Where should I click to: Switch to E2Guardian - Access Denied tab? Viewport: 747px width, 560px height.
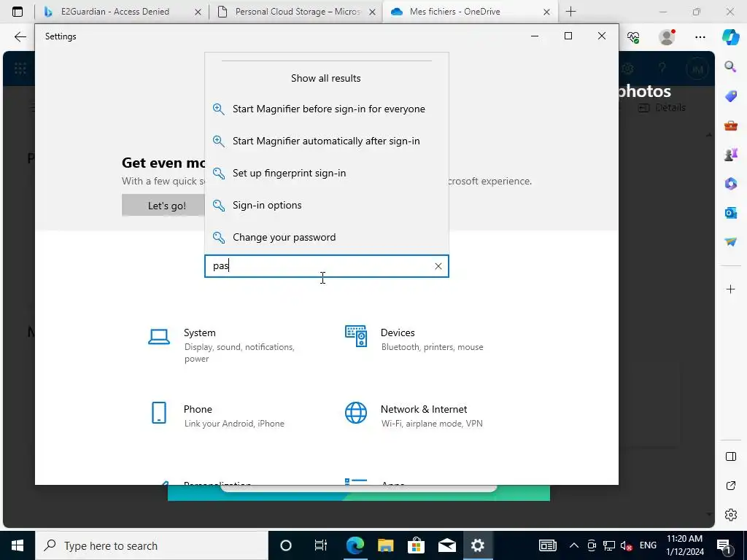pos(115,12)
